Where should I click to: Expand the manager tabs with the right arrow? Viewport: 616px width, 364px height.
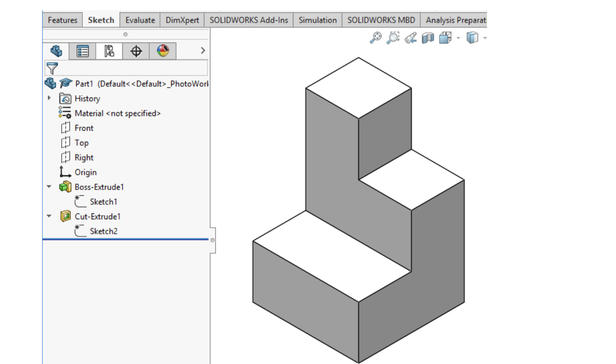pos(203,51)
